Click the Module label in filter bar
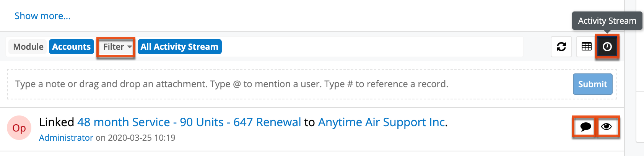 (x=28, y=47)
